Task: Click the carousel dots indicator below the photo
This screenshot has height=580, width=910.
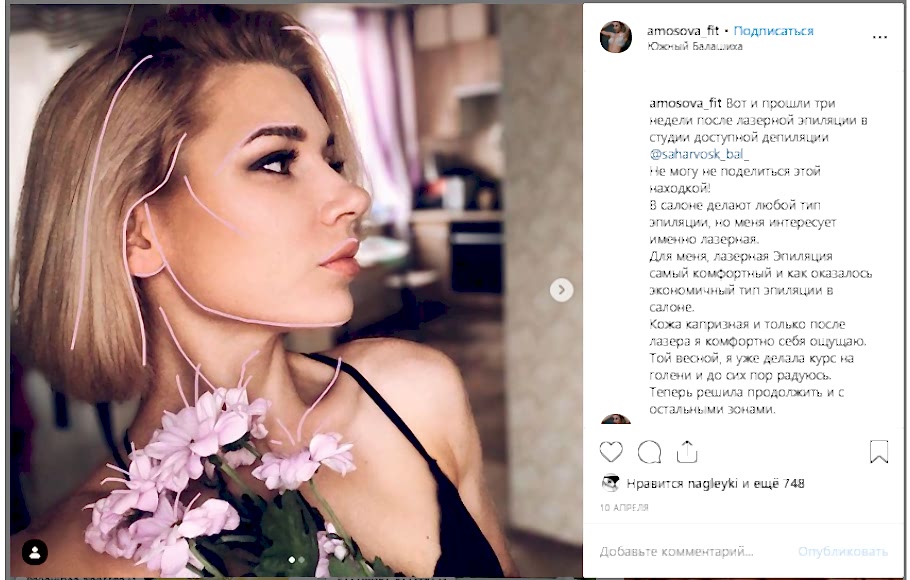Action: (297, 559)
